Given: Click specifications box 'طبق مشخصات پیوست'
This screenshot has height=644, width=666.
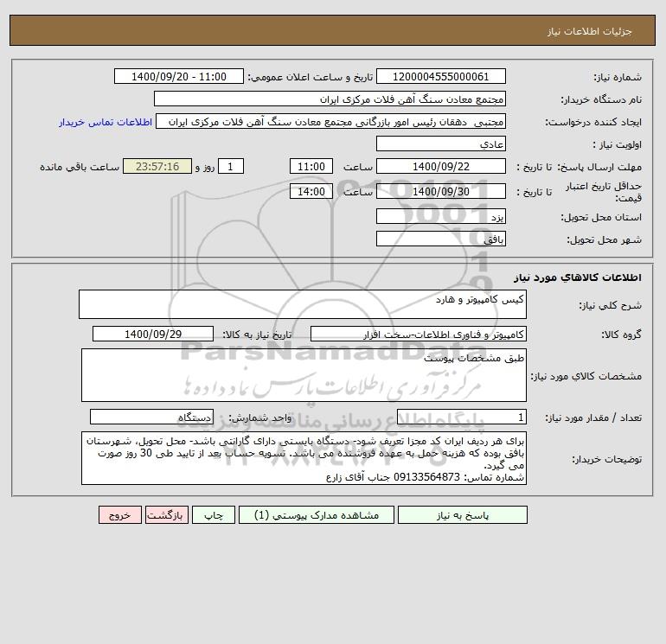Looking at the screenshot, I should [304, 375].
